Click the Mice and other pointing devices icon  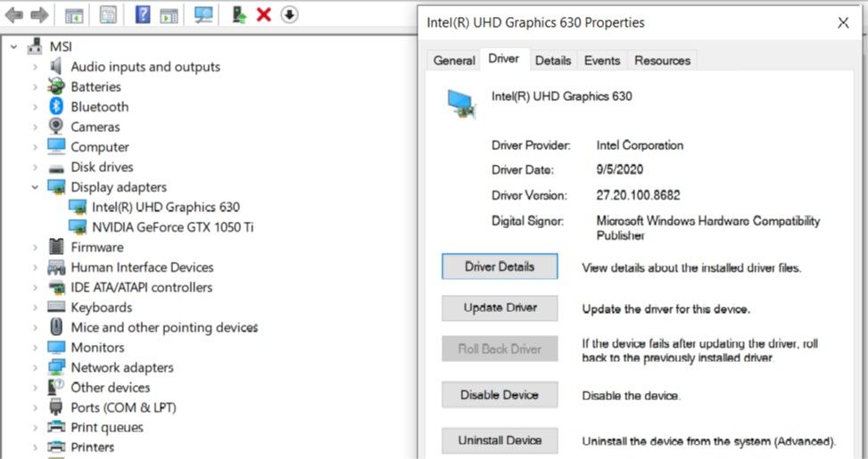pos(56,327)
